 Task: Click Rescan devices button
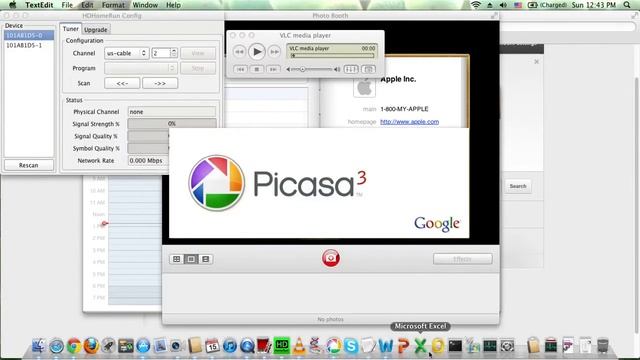click(x=29, y=165)
